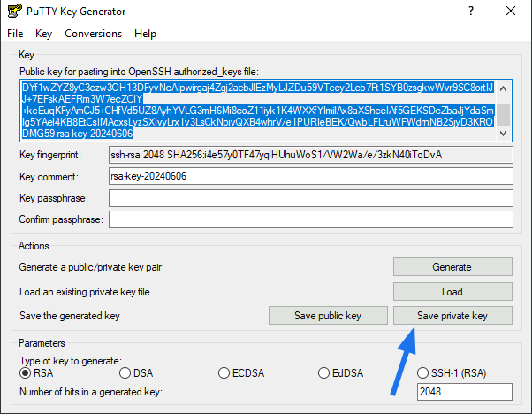The width and height of the screenshot is (532, 414).
Task: Click the Load button
Action: click(452, 292)
